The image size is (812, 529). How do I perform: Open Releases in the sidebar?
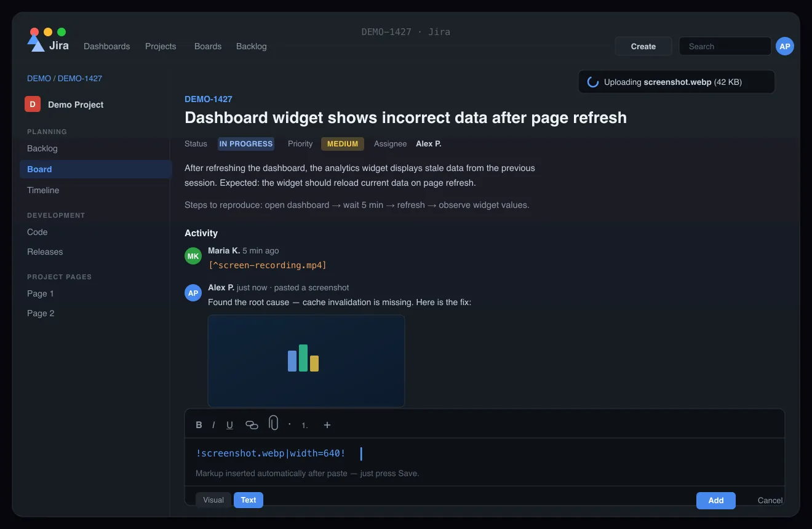point(45,252)
